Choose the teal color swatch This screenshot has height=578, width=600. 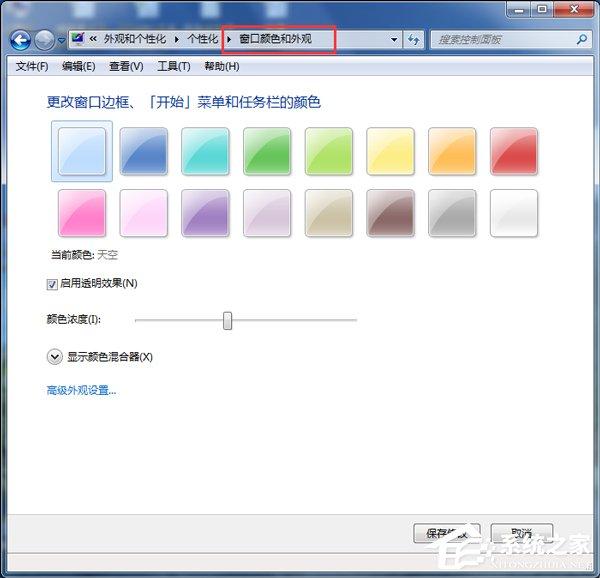[x=205, y=151]
